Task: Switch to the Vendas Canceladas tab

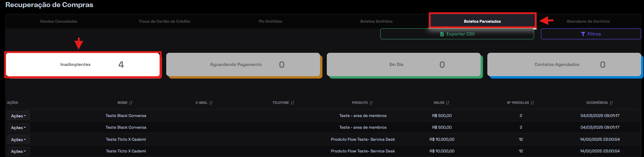Action: click(58, 21)
